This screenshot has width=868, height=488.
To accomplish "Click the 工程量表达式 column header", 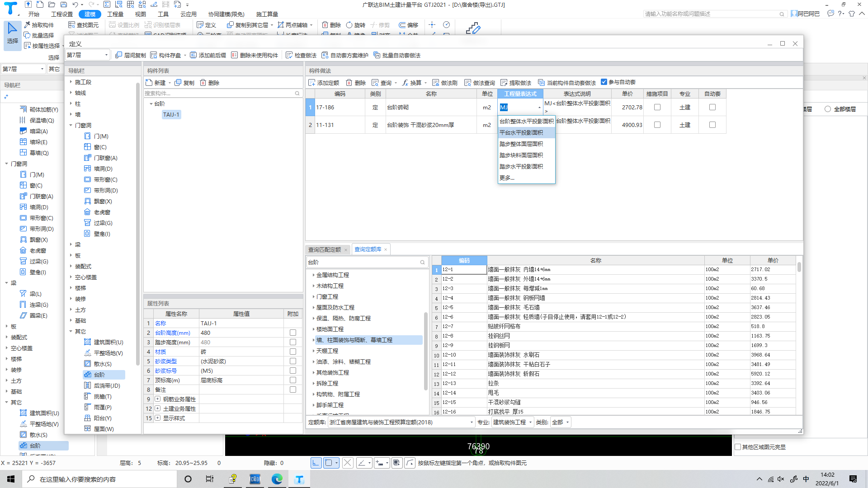I will click(x=520, y=94).
